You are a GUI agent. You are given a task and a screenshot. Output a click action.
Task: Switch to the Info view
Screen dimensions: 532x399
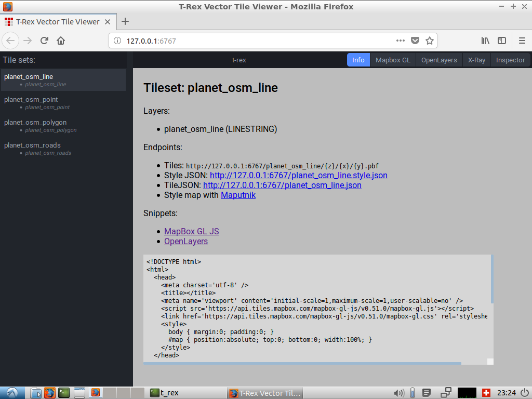coord(358,60)
